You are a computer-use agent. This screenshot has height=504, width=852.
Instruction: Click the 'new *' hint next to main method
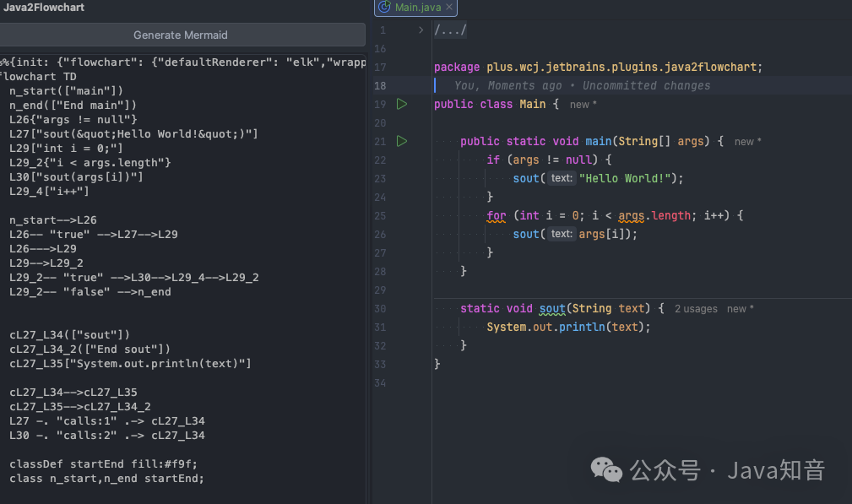point(746,141)
